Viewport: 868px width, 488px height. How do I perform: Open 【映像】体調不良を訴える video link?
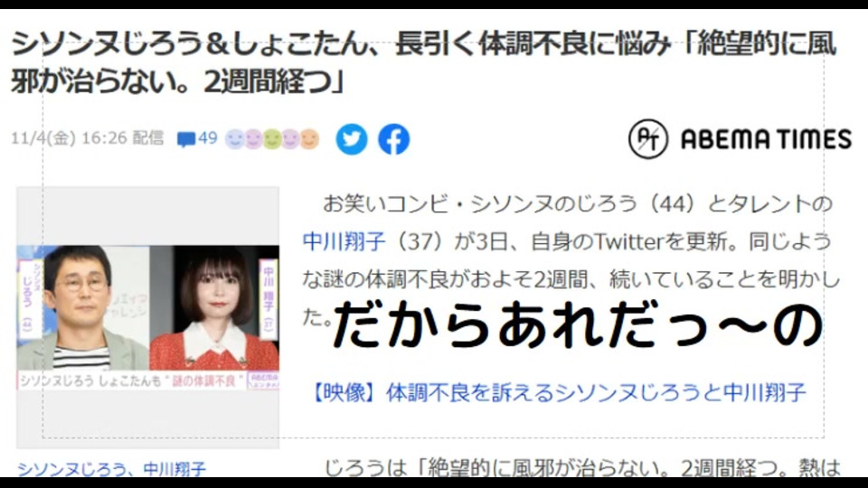[x=558, y=392]
